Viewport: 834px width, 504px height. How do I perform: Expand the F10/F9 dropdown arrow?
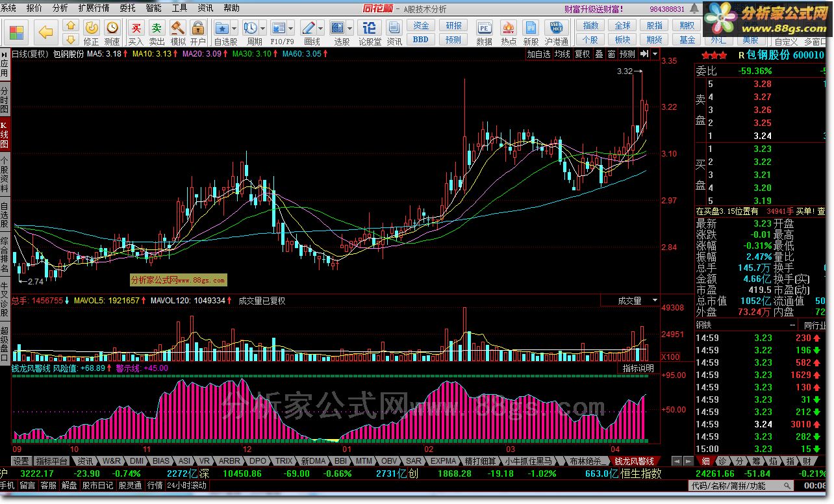pos(291,29)
